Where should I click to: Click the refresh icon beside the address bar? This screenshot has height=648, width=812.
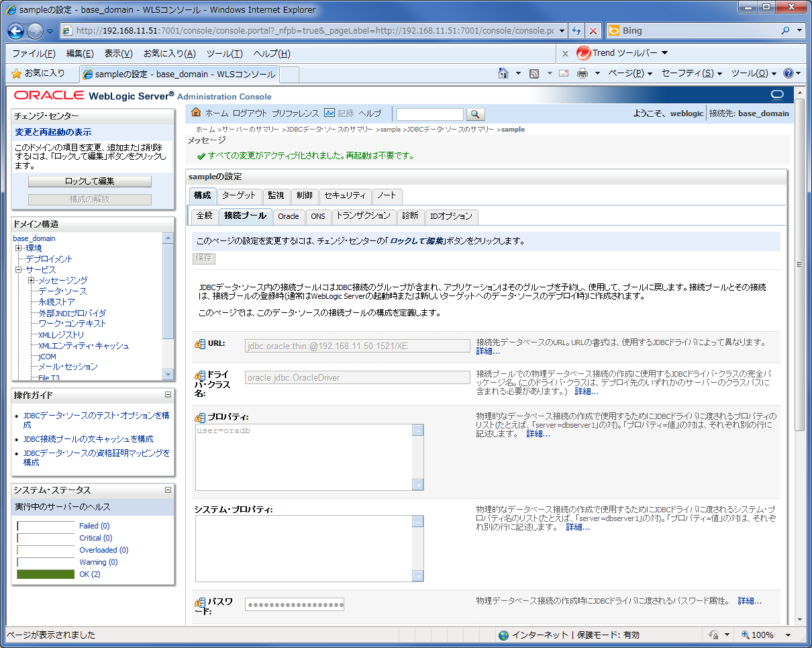tap(576, 31)
